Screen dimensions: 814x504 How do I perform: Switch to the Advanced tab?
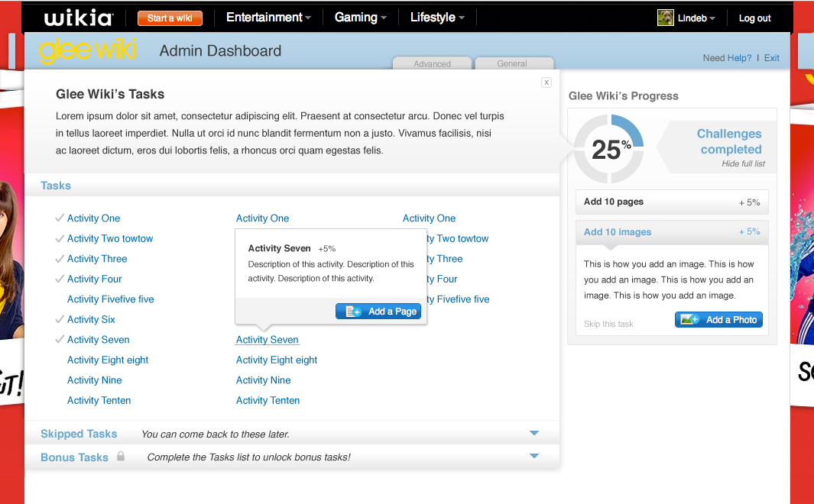pyautogui.click(x=432, y=63)
